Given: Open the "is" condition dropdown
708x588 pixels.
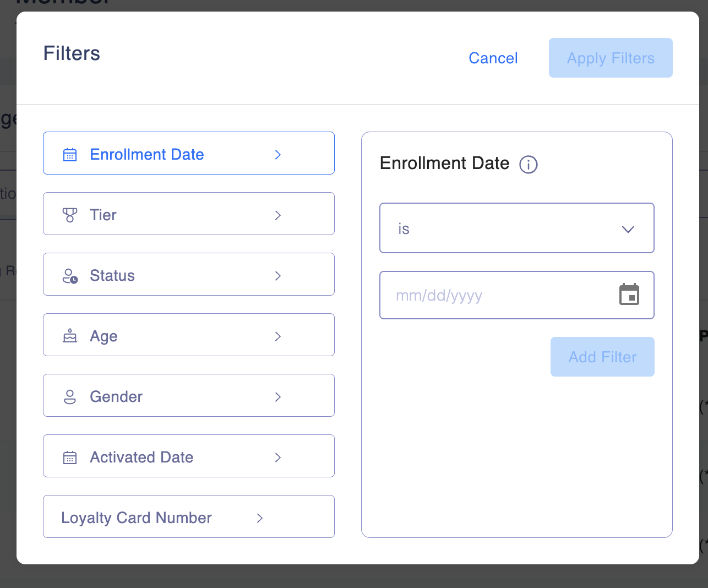Looking at the screenshot, I should click(517, 228).
